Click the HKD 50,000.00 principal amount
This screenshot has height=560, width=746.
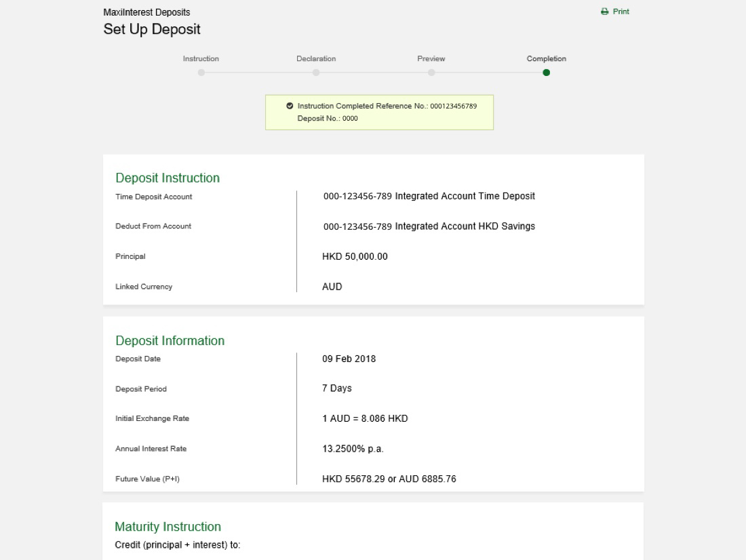pyautogui.click(x=355, y=256)
